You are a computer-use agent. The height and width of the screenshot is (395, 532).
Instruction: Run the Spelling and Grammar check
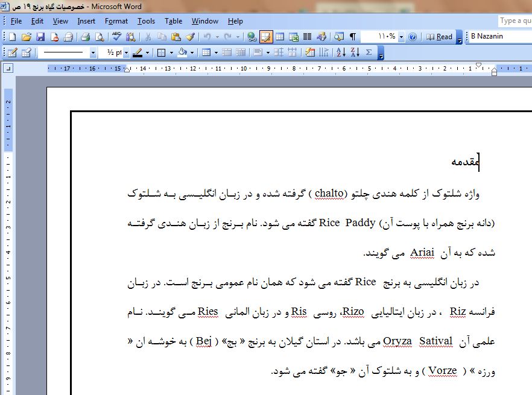[117, 37]
